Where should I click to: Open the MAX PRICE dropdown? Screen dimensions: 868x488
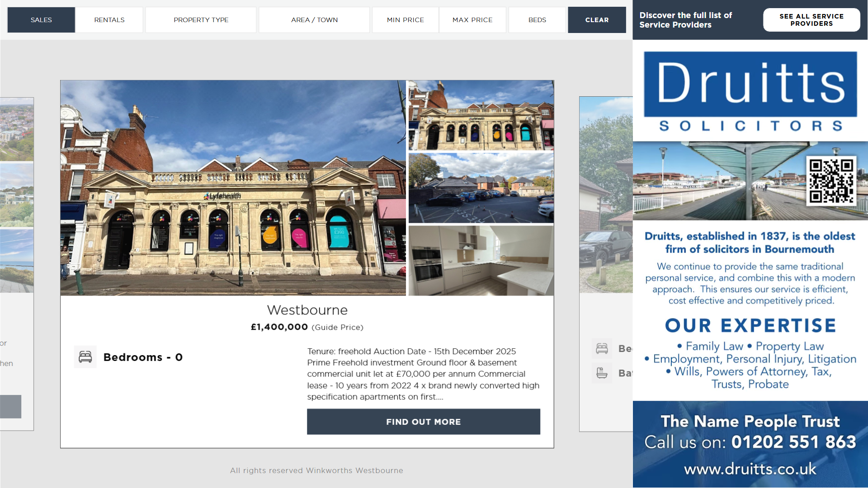(x=472, y=20)
